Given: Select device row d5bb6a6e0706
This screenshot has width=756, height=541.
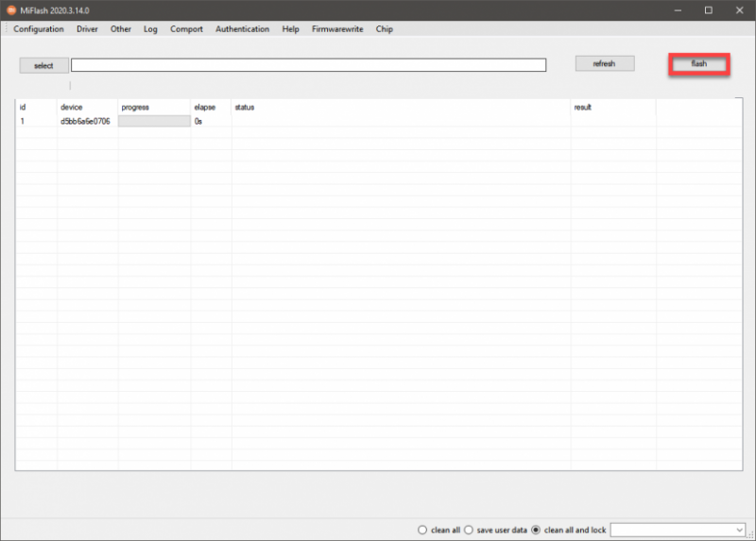Looking at the screenshot, I should tap(379, 121).
